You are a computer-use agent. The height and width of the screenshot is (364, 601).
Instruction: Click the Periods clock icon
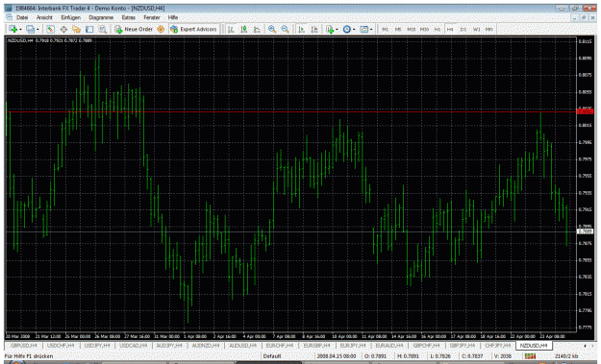347,29
